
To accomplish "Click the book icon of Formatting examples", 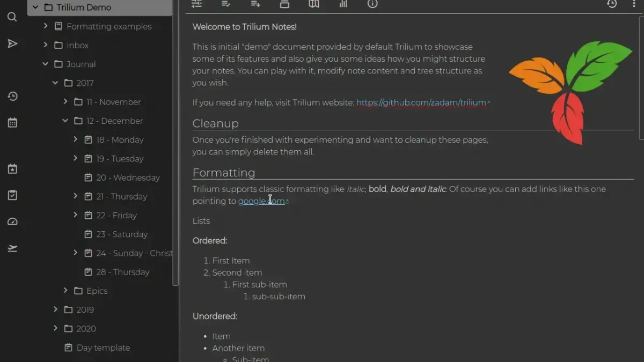I will (x=58, y=26).
